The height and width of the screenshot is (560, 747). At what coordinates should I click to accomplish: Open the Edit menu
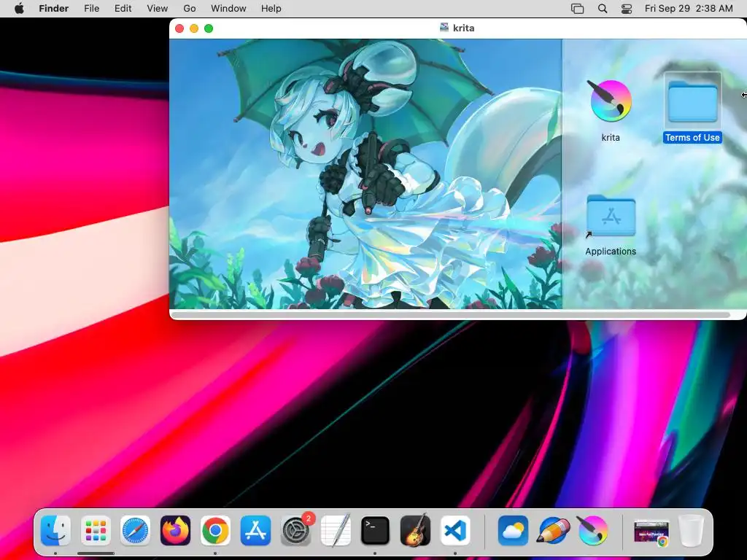coord(123,9)
